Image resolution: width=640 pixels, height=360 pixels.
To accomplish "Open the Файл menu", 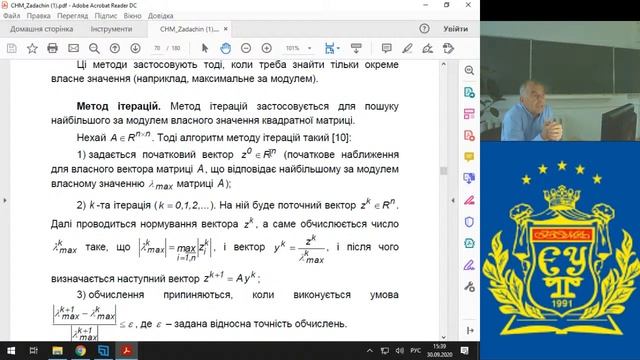I will (x=11, y=16).
